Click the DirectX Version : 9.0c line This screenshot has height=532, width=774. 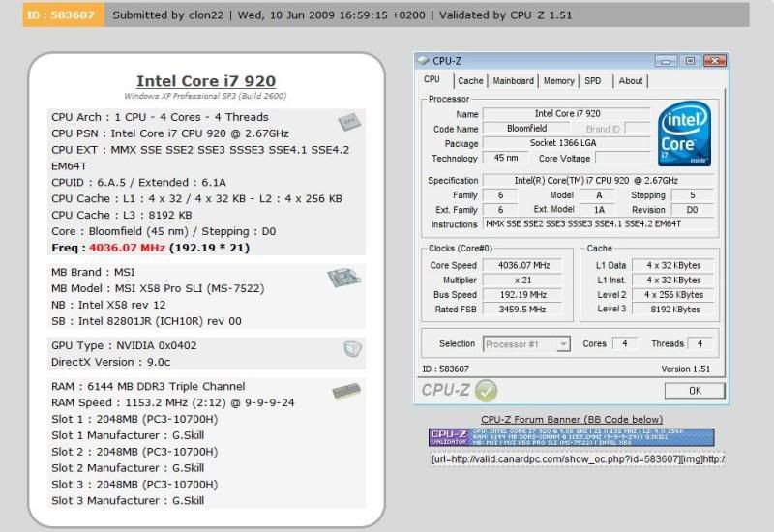tap(111, 362)
